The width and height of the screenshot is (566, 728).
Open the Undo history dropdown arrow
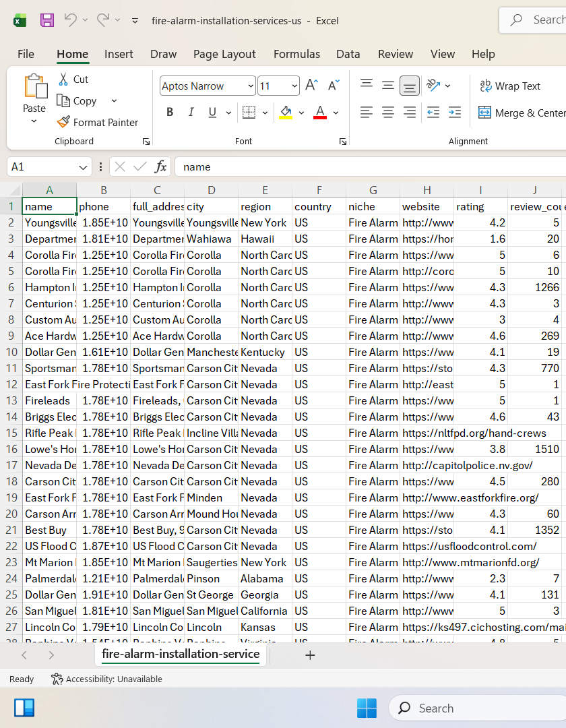tap(85, 20)
